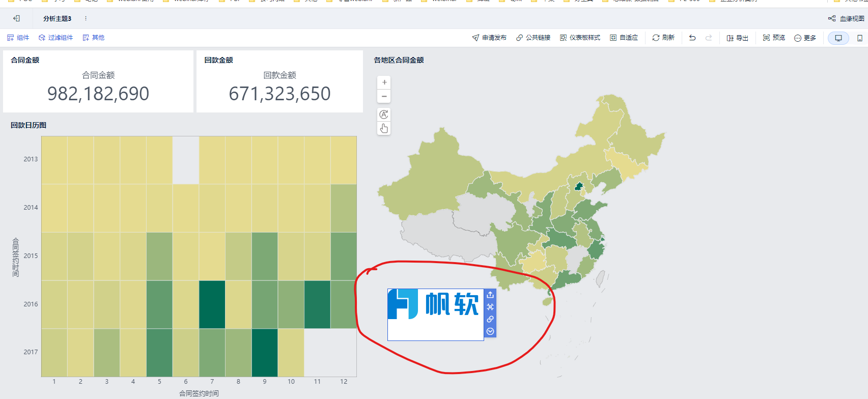The width and height of the screenshot is (868, 399).
Task: Toggle 自适应 layout mode
Action: click(x=624, y=38)
